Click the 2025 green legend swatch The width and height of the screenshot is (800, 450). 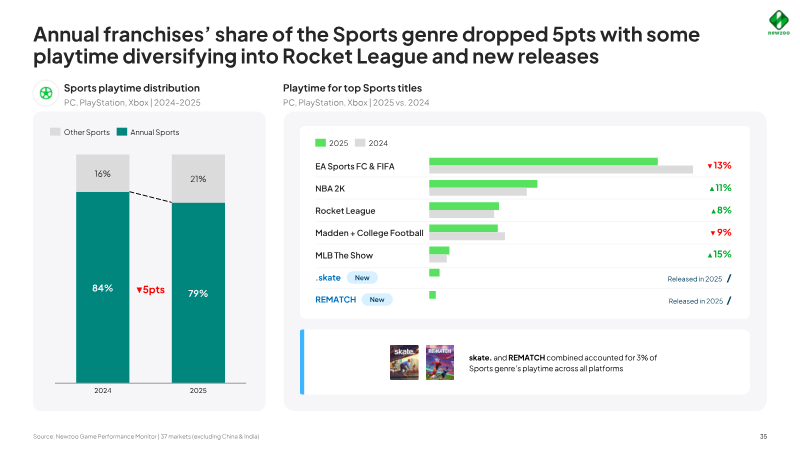click(x=320, y=143)
